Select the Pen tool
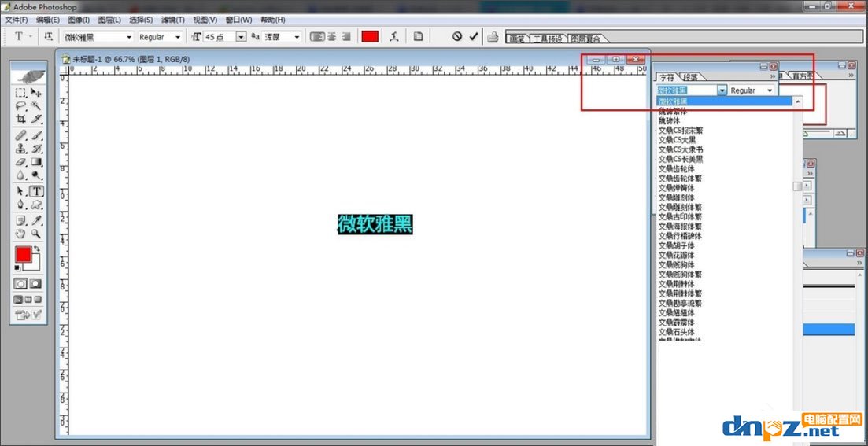 20,205
